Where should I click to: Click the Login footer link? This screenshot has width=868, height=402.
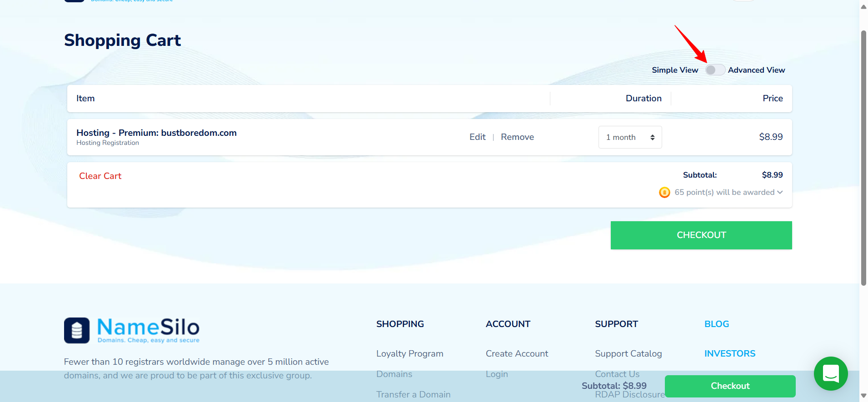(497, 374)
